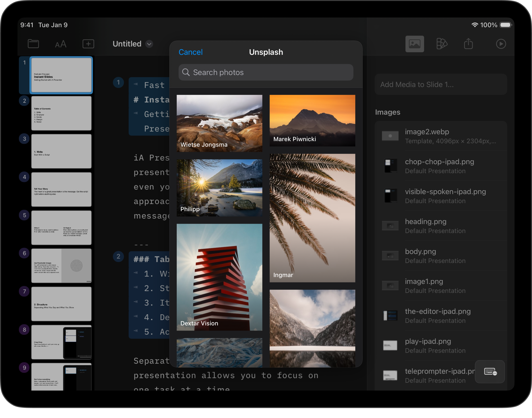Pick the Dextar Vision red building photo

coord(219,277)
